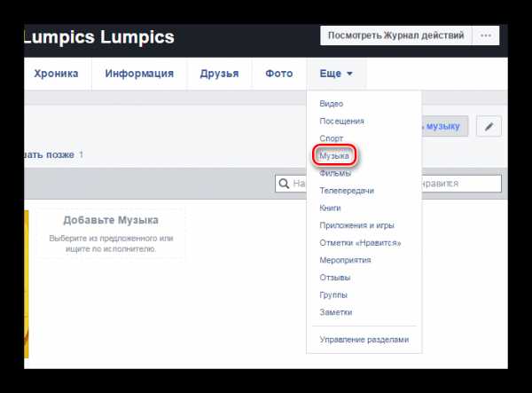
Task: Expand the Еще dropdown tab
Action: click(336, 74)
